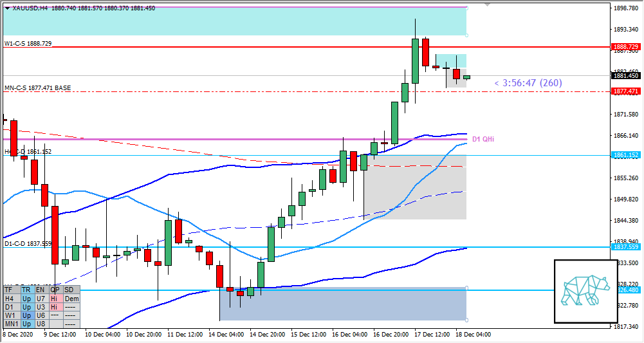
Task: Click the gray chart shift triangle marker
Action: click(487, 5)
